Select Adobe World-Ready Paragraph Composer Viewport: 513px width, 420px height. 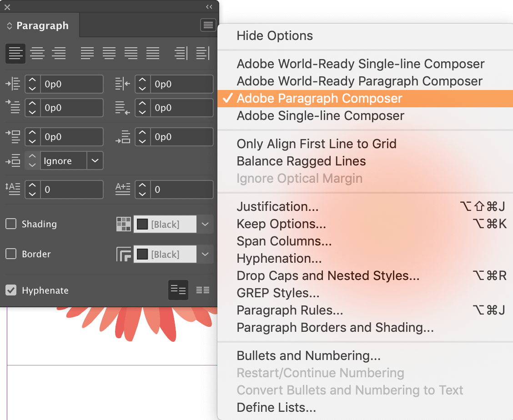(x=359, y=81)
